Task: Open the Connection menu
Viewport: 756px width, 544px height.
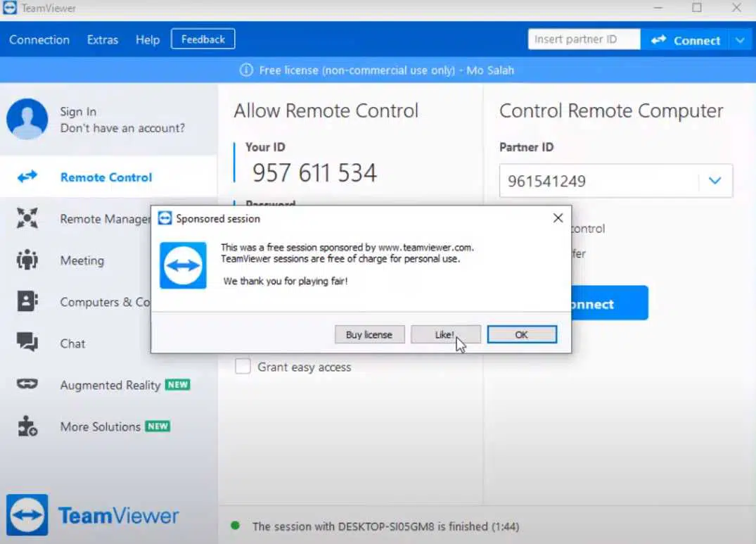Action: click(39, 39)
